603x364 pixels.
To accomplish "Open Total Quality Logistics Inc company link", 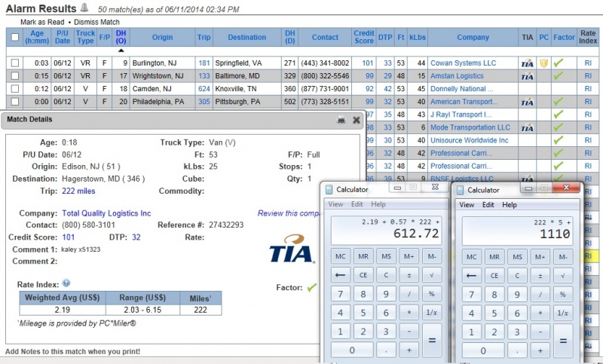I will 106,213.
